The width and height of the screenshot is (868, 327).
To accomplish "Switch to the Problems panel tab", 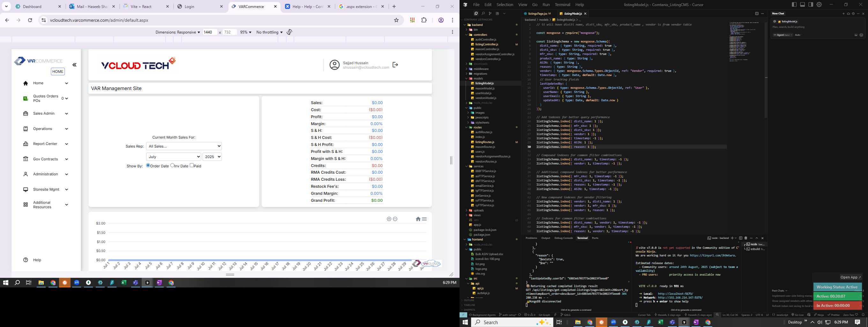I will 531,238.
